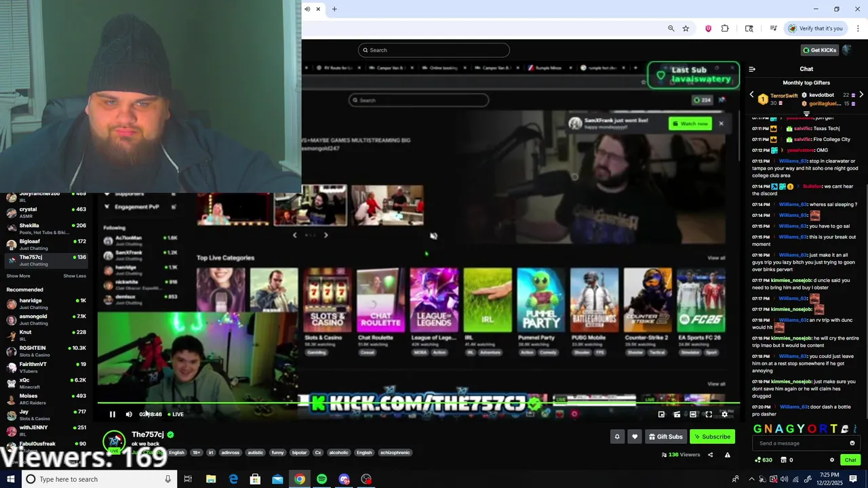868x488 pixels.
Task: Open Chrome zoom magnifier icon
Action: click(671, 28)
